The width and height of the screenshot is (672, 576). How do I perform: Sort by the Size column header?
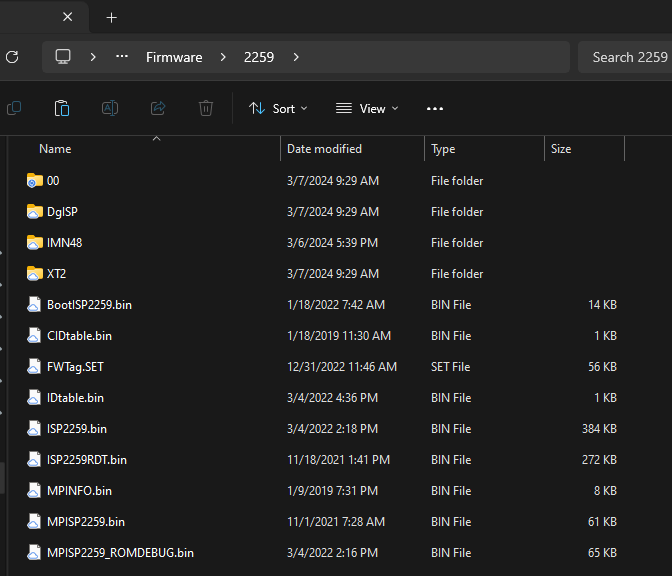(561, 149)
